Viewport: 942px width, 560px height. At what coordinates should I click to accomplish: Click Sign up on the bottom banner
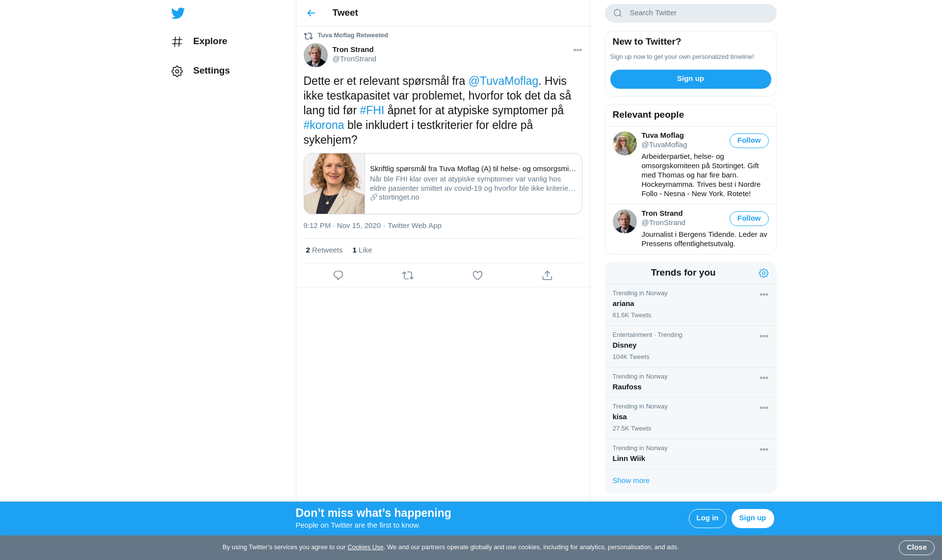752,518
